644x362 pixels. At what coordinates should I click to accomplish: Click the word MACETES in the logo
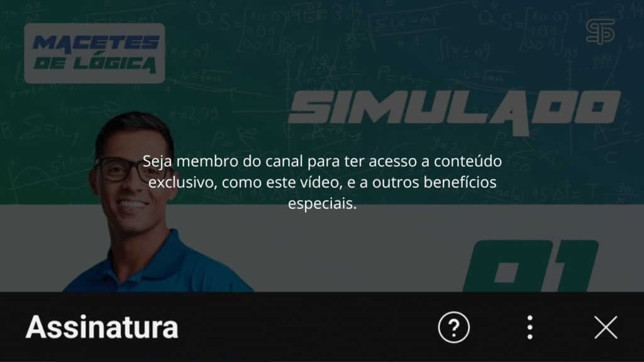tap(96, 43)
